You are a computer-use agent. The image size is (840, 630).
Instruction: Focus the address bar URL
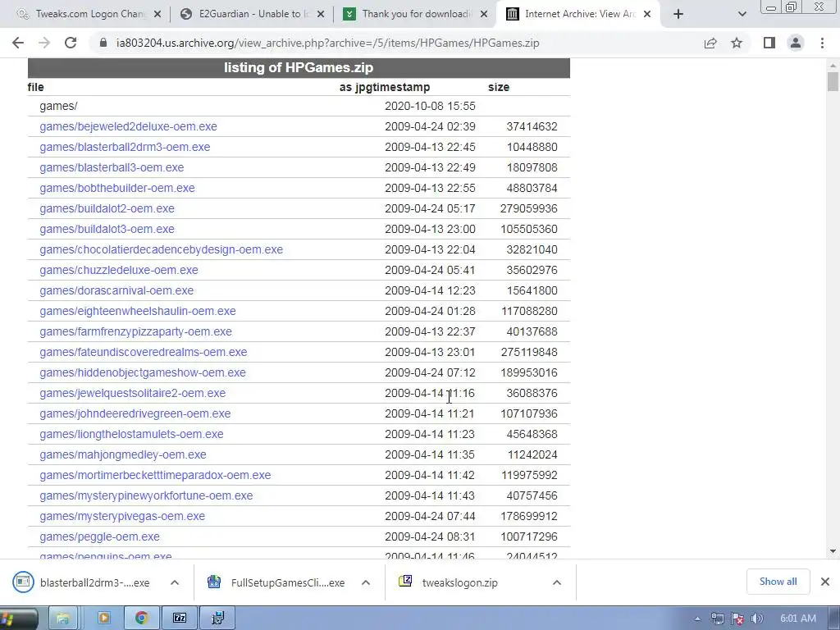pyautogui.click(x=327, y=43)
